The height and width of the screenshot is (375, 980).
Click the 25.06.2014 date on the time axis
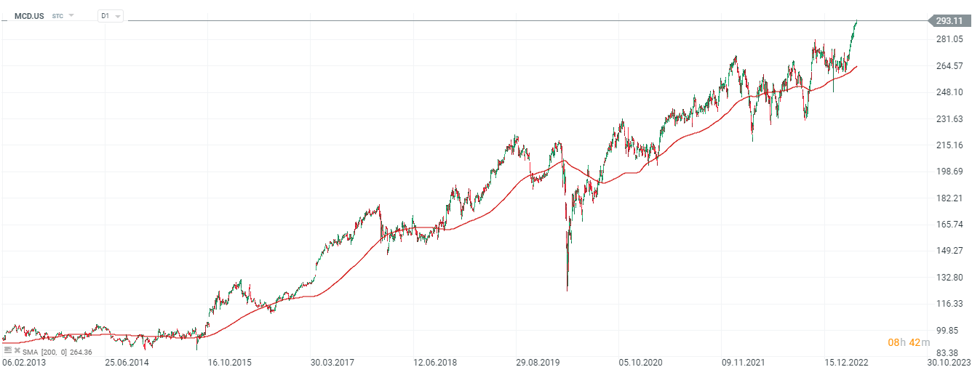click(x=127, y=361)
